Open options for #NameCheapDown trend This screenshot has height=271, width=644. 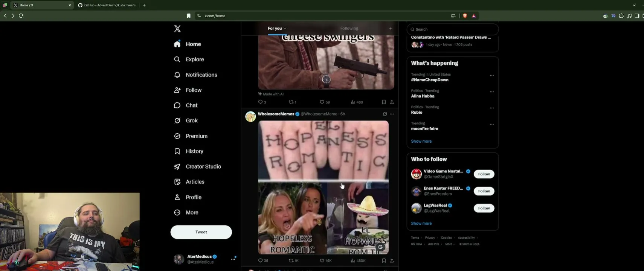(491, 75)
